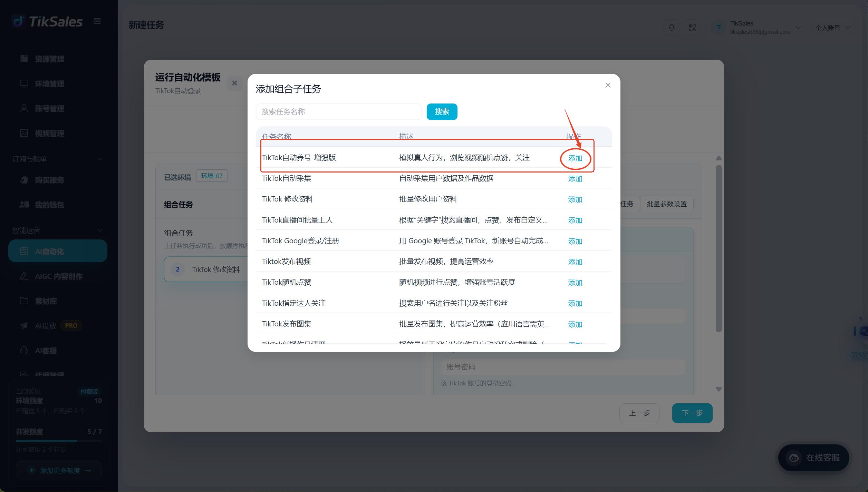Click the language translate icon
Viewport: 868px width, 492px height.
click(x=692, y=28)
